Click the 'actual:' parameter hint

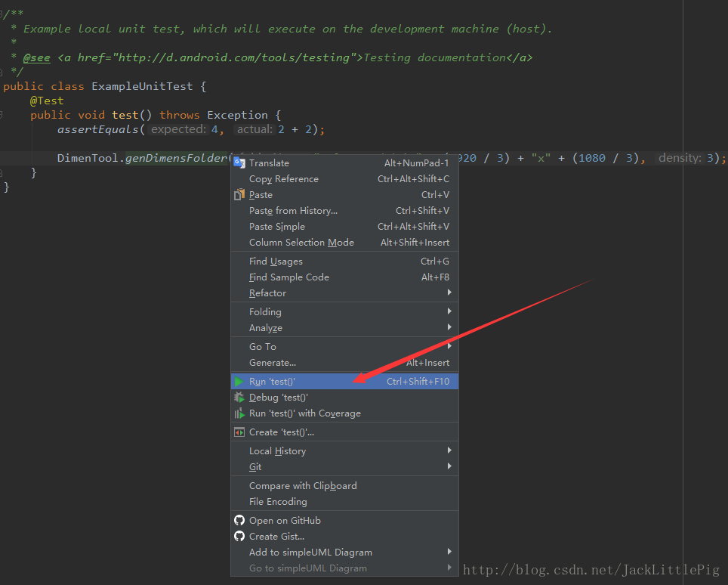pos(254,129)
